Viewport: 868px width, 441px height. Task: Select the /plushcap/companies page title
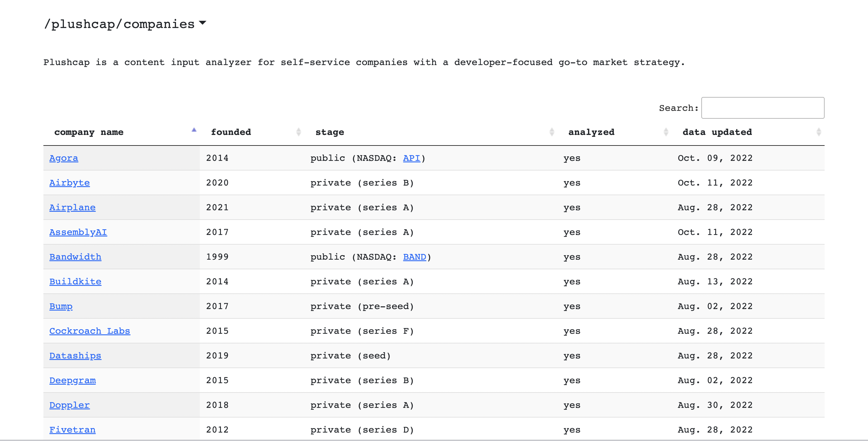point(119,24)
